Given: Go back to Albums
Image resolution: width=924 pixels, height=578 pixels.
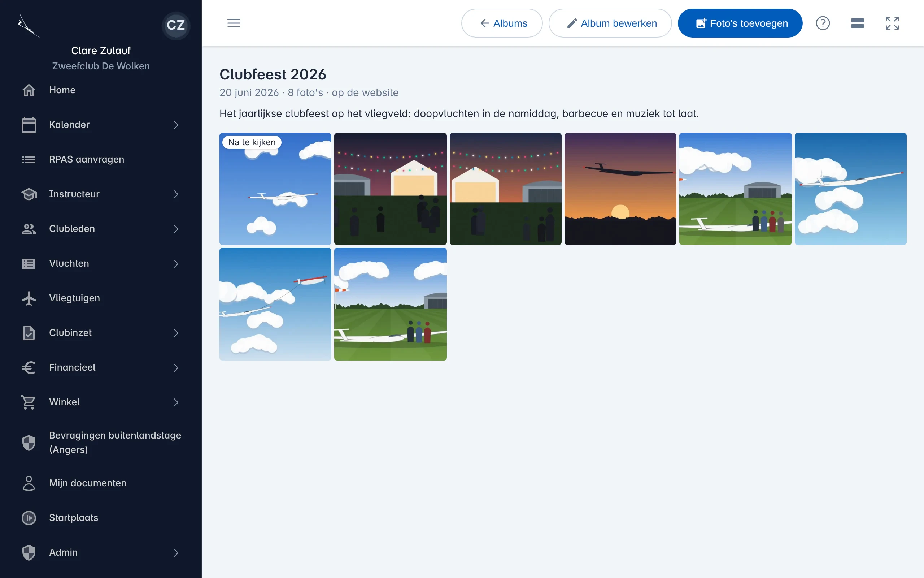Looking at the screenshot, I should point(502,23).
